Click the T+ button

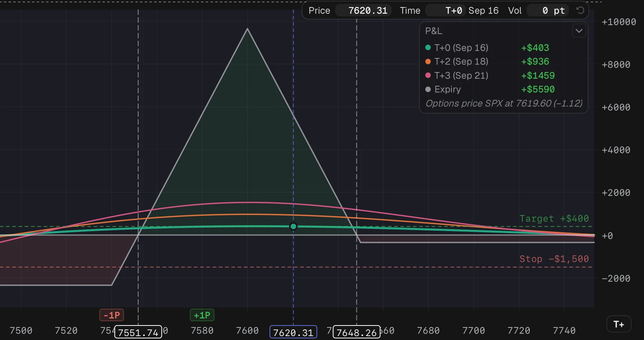pos(619,324)
